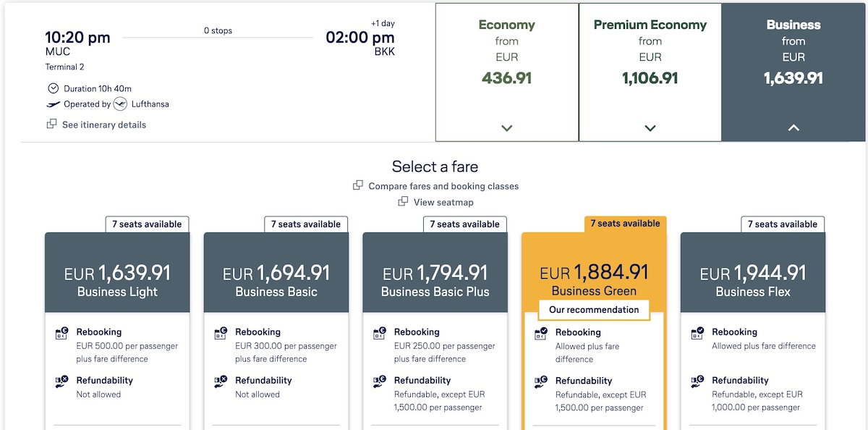
Task: Click Business Light rebooking icon
Action: (62, 334)
